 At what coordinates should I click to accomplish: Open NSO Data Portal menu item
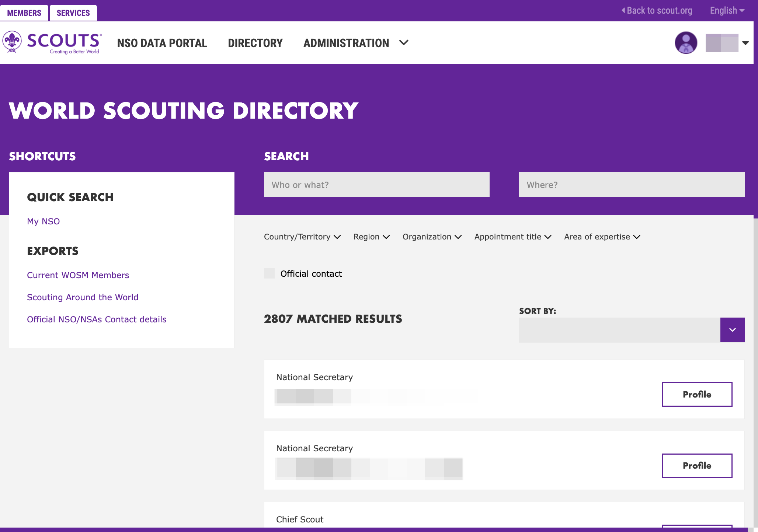click(162, 43)
